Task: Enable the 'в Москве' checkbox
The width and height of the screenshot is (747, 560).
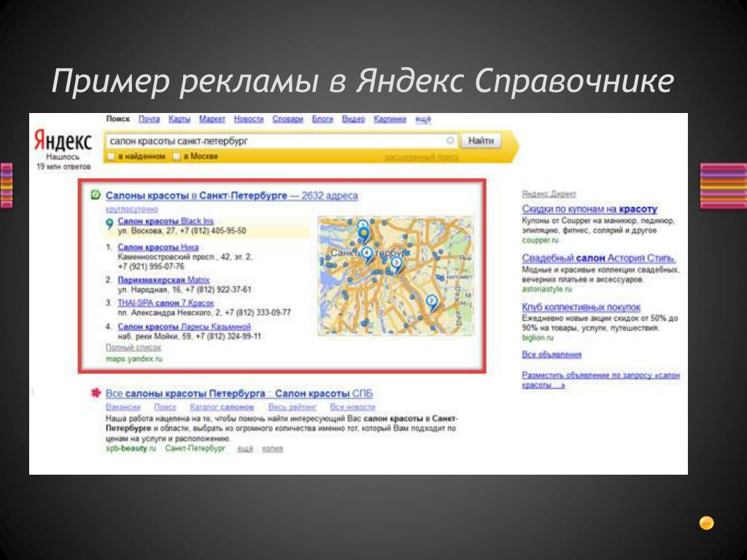Action: click(x=177, y=156)
